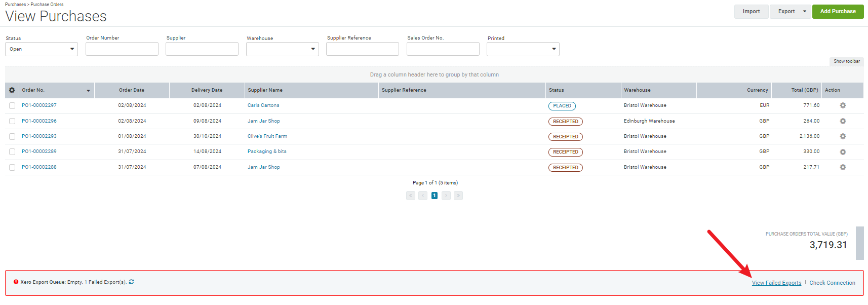The image size is (868, 305).
Task: Click Check Connection link
Action: 832,283
